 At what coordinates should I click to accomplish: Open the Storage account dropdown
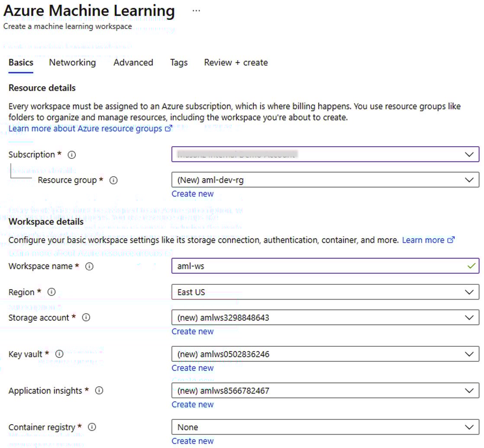[326, 317]
